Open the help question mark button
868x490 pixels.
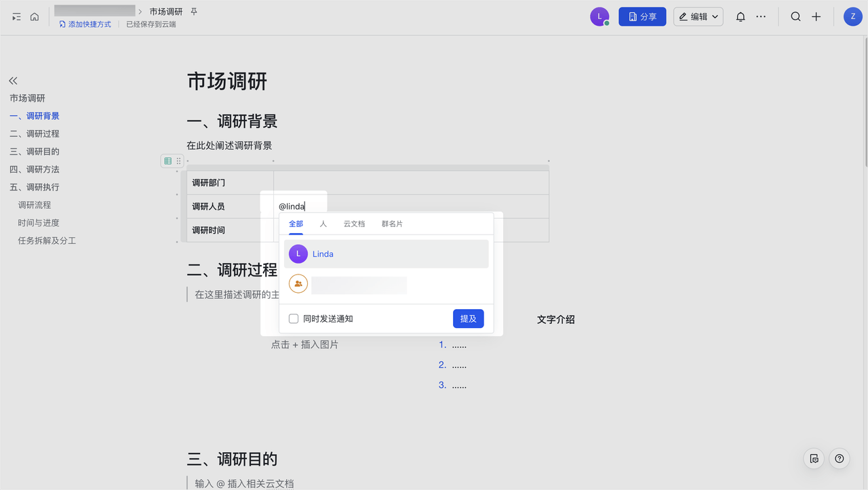click(839, 459)
